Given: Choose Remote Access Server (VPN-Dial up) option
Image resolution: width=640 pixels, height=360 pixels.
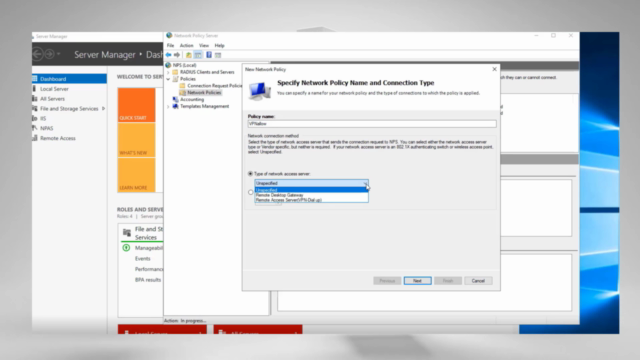Looking at the screenshot, I should click(311, 200).
